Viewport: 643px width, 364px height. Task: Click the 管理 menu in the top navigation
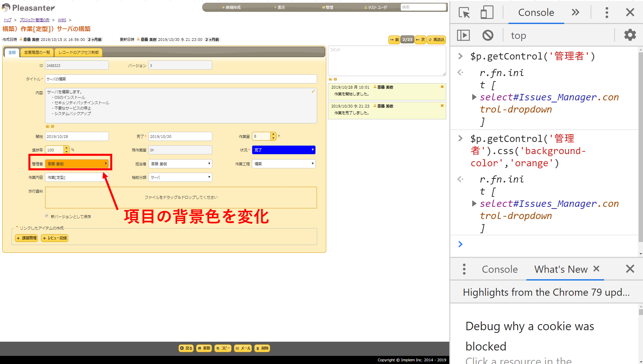[327, 7]
